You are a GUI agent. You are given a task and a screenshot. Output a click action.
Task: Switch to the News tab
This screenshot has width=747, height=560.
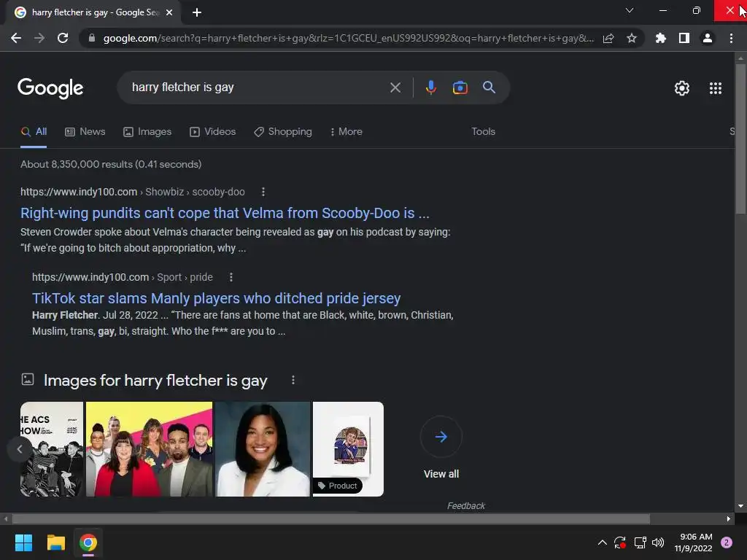click(85, 132)
